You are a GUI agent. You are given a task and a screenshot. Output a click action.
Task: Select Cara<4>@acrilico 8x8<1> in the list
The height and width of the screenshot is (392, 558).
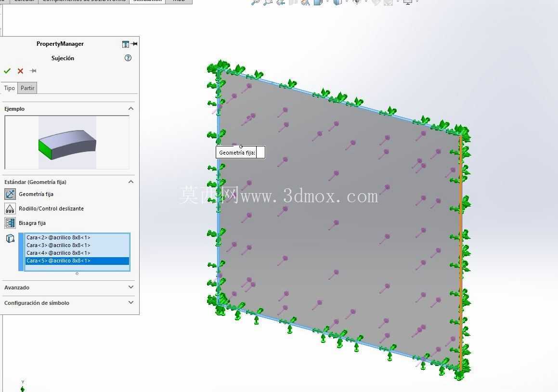click(x=77, y=253)
